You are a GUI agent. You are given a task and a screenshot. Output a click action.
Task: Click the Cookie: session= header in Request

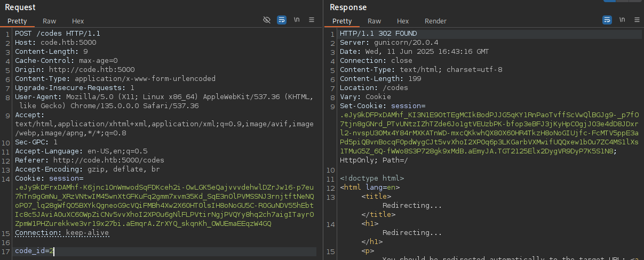49,178
